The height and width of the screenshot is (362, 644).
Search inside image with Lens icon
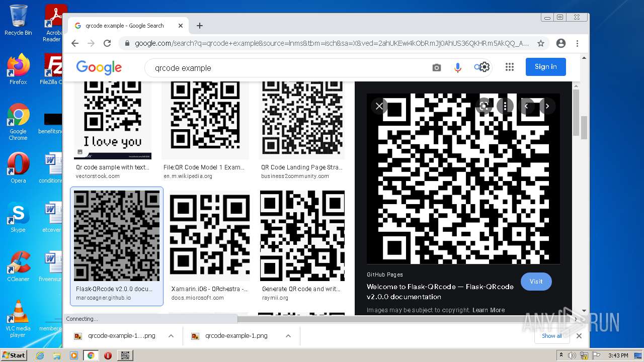[x=484, y=106]
